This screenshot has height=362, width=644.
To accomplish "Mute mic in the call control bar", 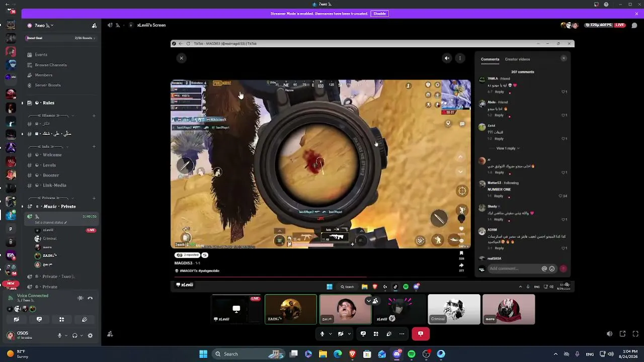I will point(323,333).
